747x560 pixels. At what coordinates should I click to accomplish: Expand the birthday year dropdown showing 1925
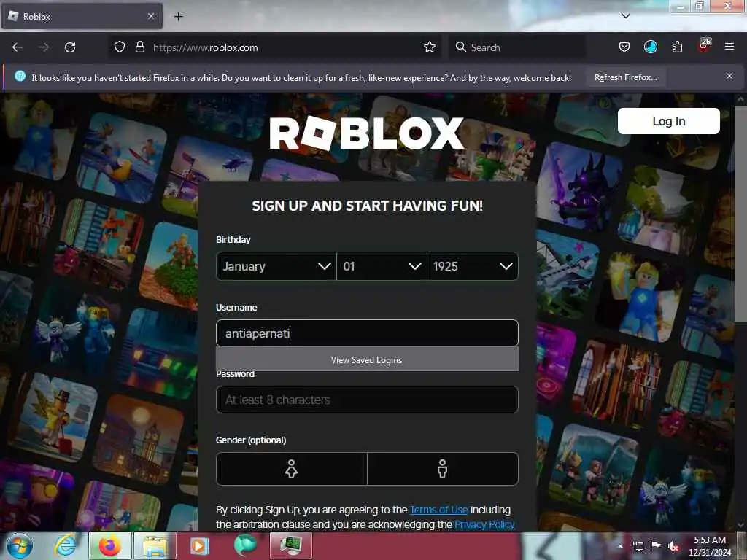tap(473, 266)
